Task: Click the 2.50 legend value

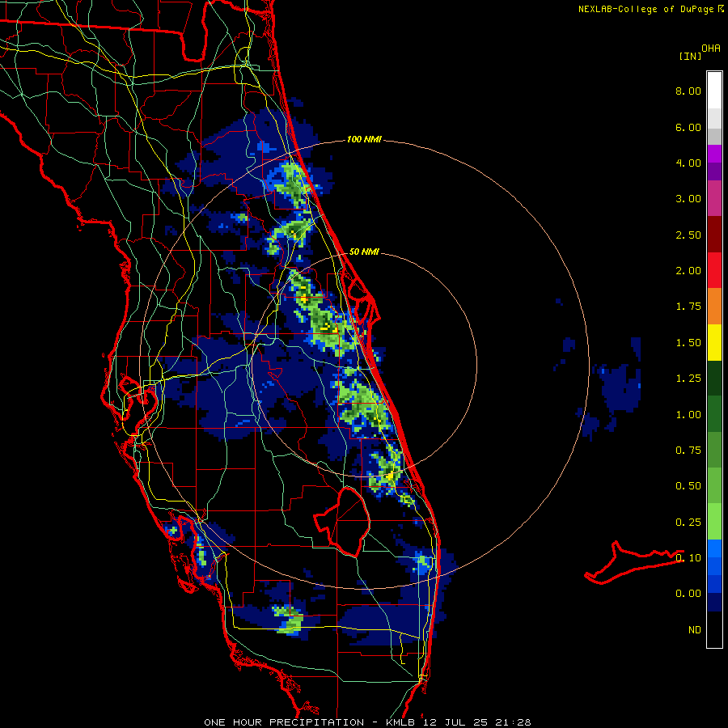Action: (x=688, y=235)
